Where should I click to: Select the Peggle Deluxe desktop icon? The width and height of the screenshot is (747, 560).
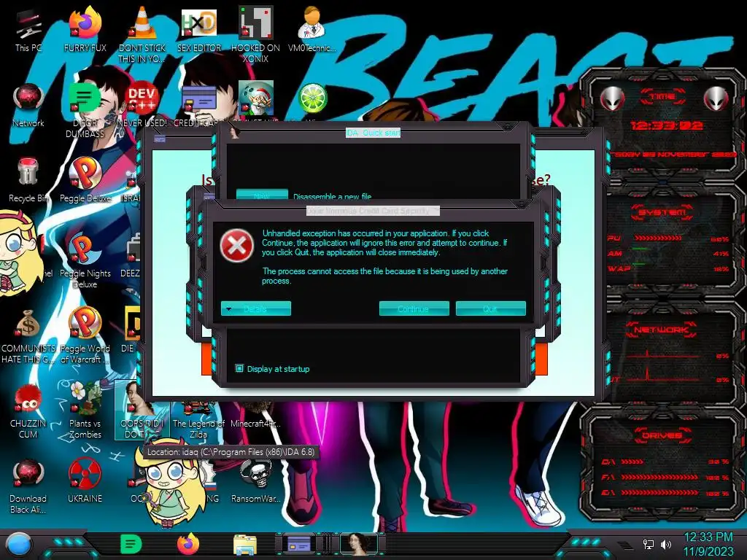[85, 181]
